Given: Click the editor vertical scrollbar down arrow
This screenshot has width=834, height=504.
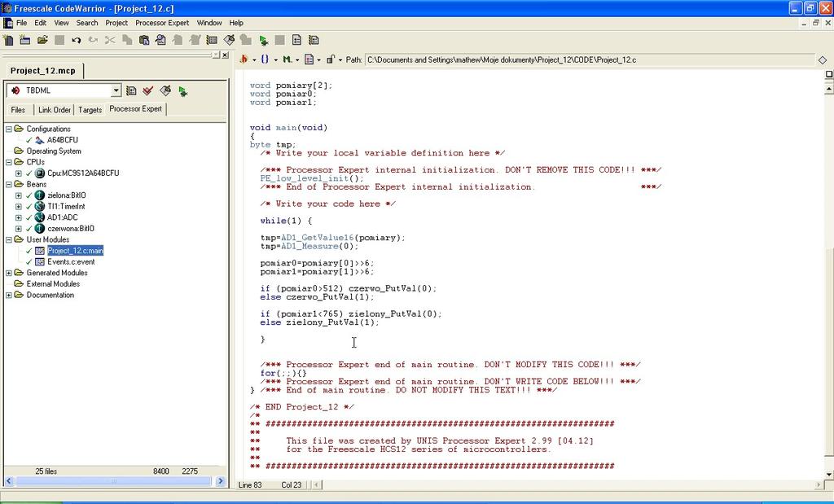Looking at the screenshot, I should [x=828, y=474].
